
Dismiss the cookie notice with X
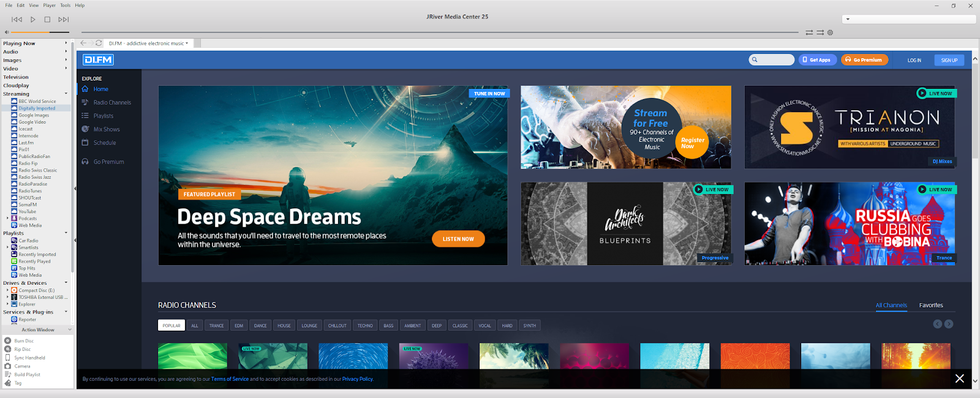pyautogui.click(x=960, y=378)
